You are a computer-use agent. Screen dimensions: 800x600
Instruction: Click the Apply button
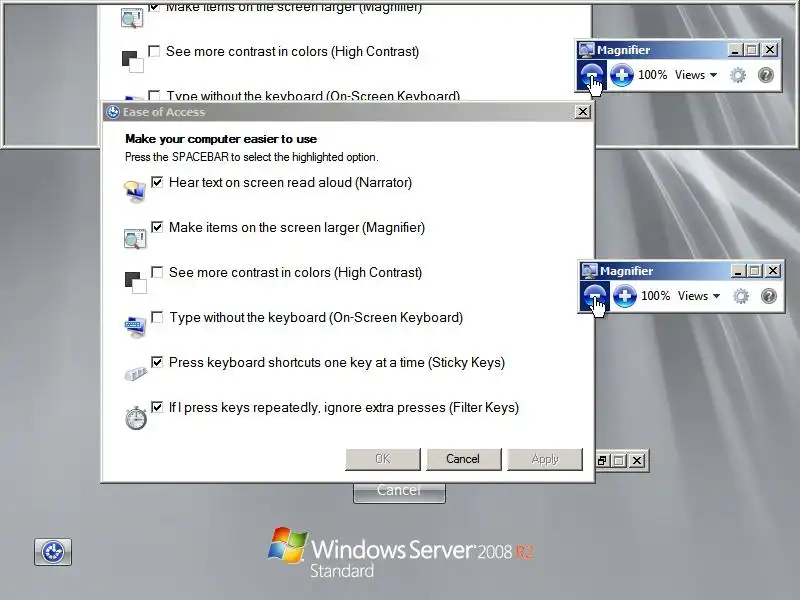(545, 459)
